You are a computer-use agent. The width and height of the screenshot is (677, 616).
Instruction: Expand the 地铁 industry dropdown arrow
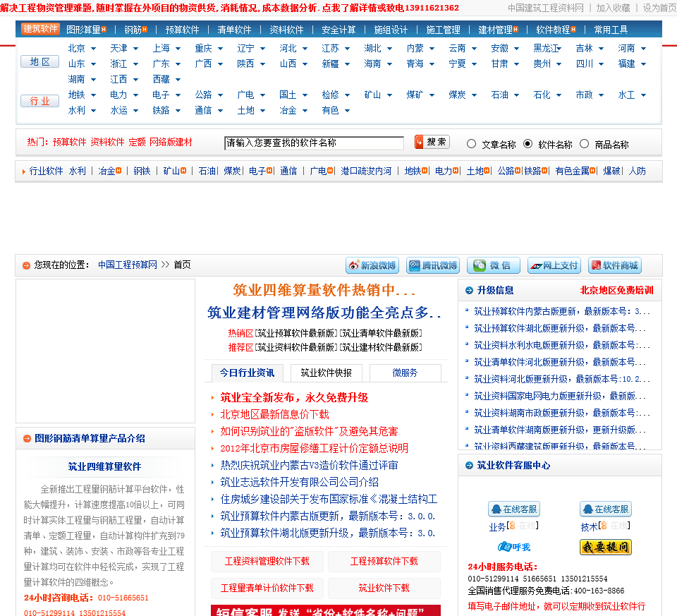pos(93,95)
